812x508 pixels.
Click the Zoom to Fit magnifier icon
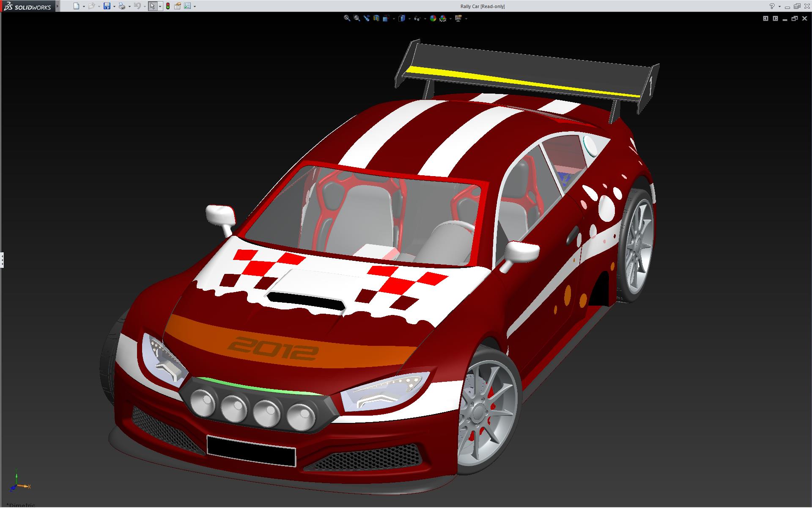[347, 18]
